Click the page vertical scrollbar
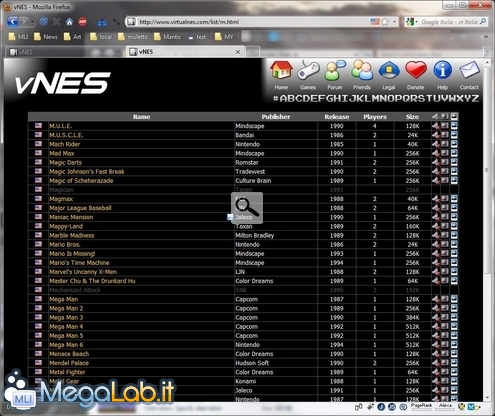 pyautogui.click(x=486, y=170)
